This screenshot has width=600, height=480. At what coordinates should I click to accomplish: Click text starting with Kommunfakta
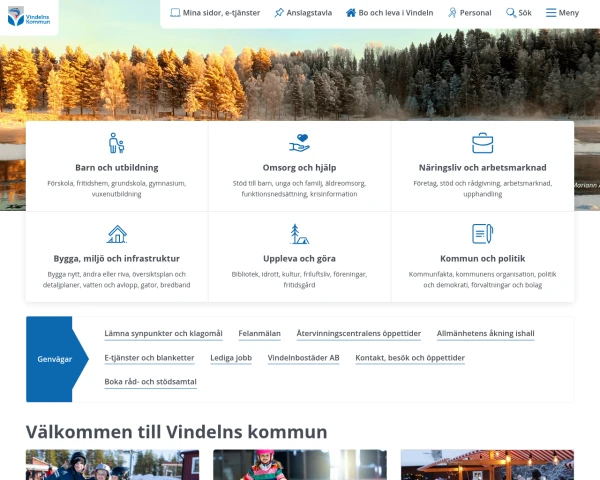click(483, 279)
